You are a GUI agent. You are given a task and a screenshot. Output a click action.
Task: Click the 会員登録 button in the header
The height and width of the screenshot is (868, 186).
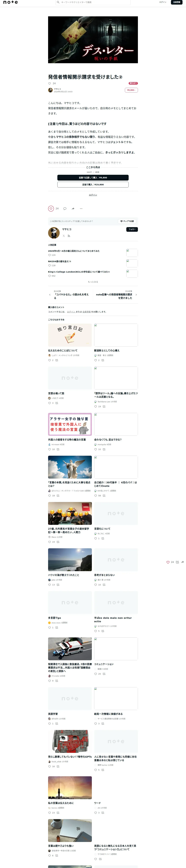click(x=177, y=2)
